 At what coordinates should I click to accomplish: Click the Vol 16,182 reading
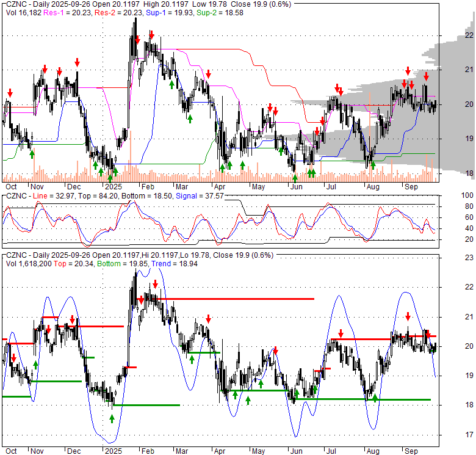tap(24, 13)
